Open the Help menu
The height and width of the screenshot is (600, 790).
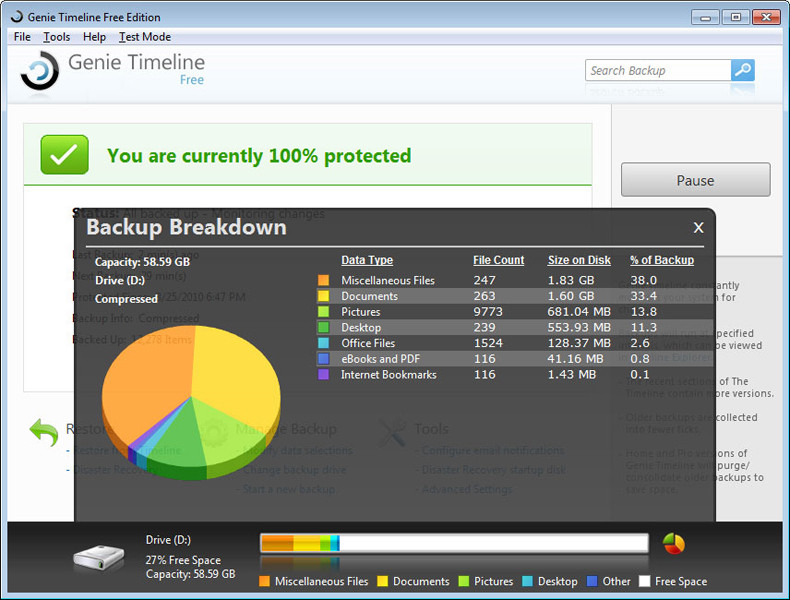coord(94,37)
